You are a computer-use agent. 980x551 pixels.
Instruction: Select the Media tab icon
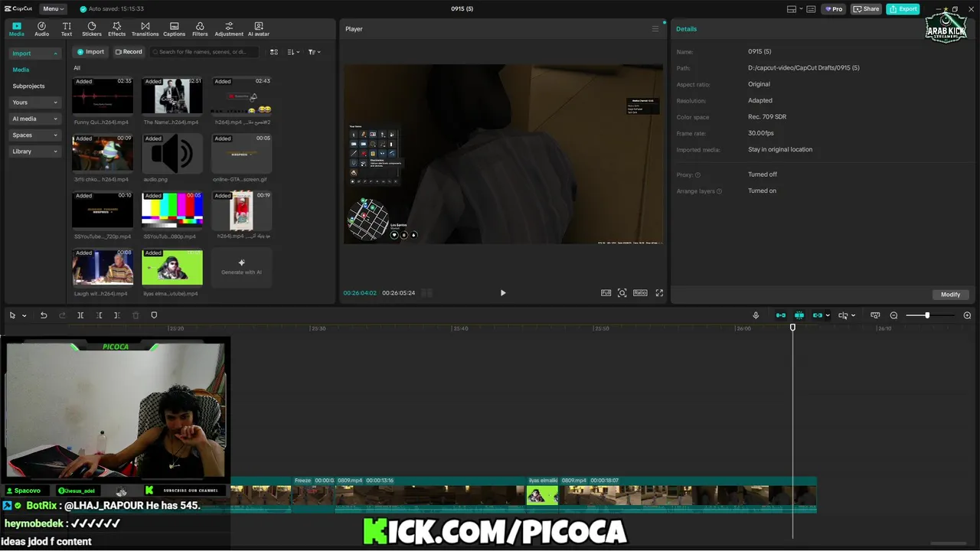tap(17, 29)
